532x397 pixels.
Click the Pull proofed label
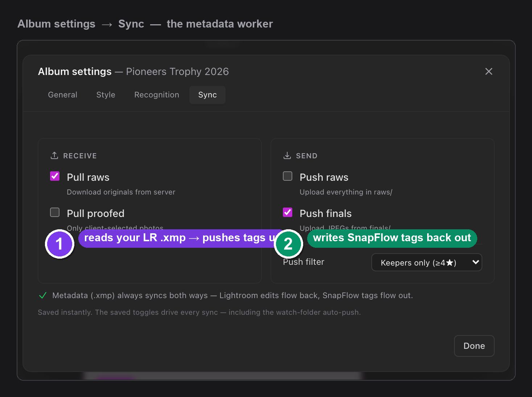point(96,214)
